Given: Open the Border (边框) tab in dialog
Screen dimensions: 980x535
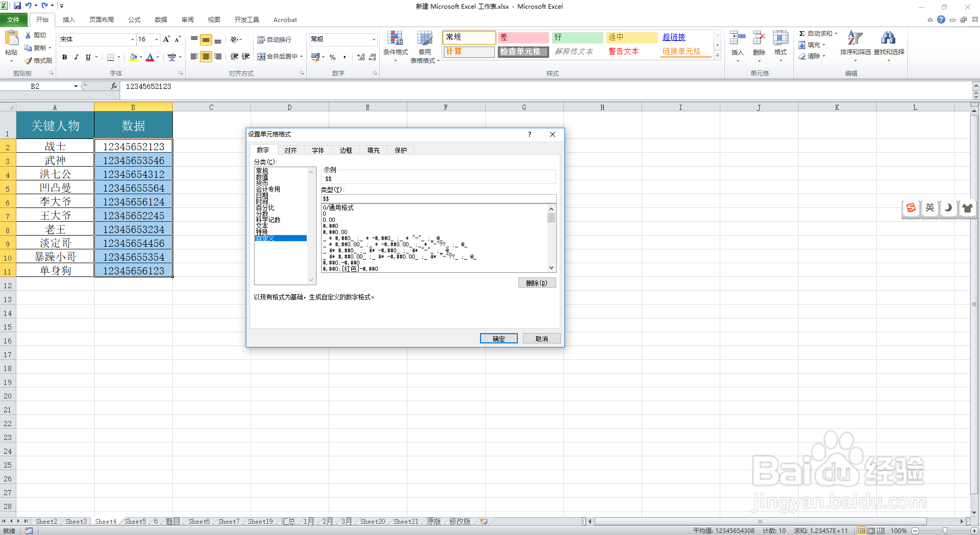Looking at the screenshot, I should point(346,150).
